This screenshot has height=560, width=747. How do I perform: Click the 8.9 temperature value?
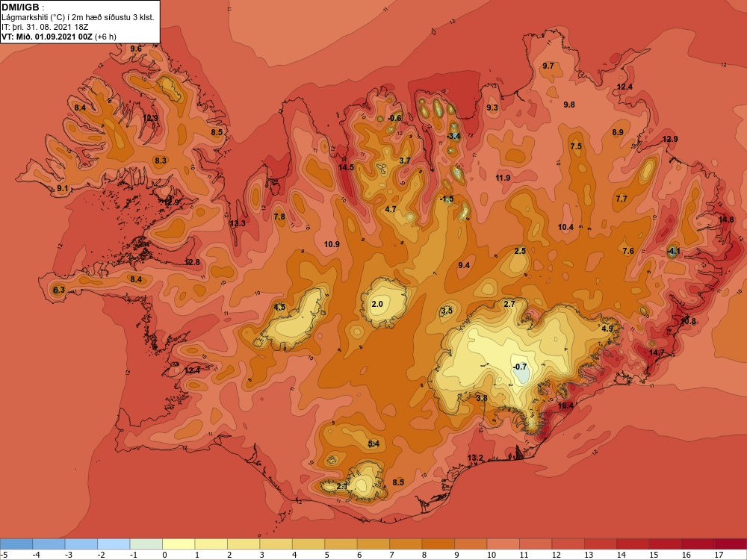(x=618, y=132)
